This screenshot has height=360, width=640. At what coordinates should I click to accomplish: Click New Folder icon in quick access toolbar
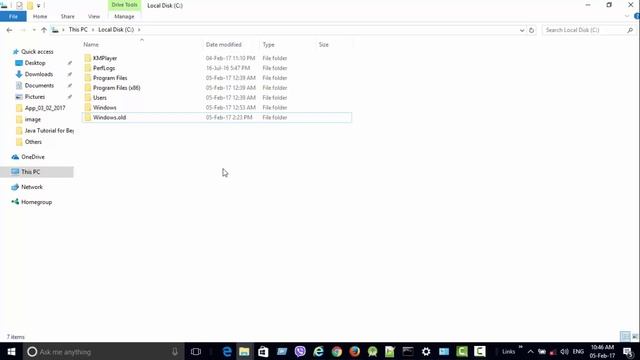pyautogui.click(x=30, y=5)
